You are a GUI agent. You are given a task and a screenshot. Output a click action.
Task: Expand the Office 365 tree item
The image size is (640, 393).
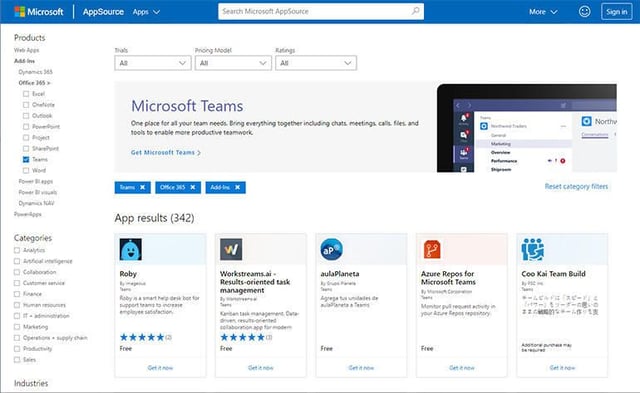[34, 83]
